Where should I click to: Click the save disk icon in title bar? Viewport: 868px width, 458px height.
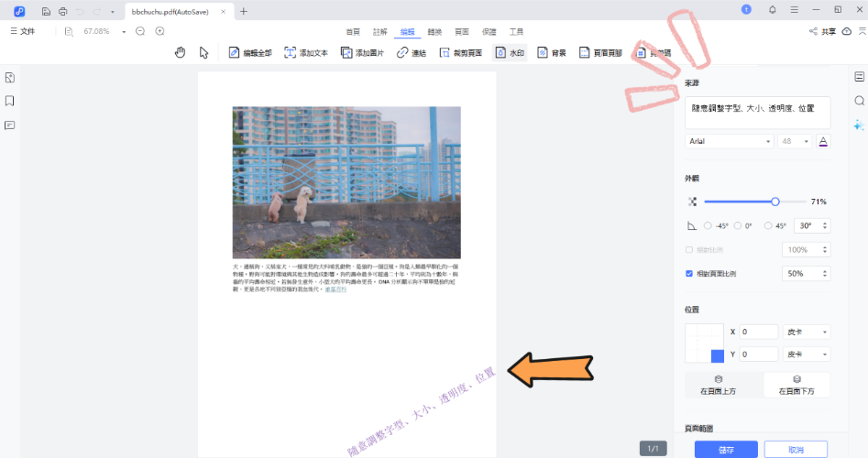46,11
